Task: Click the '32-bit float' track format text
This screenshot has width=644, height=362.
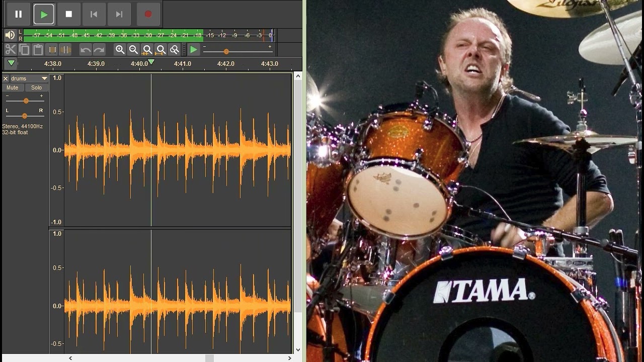Action: coord(15,132)
